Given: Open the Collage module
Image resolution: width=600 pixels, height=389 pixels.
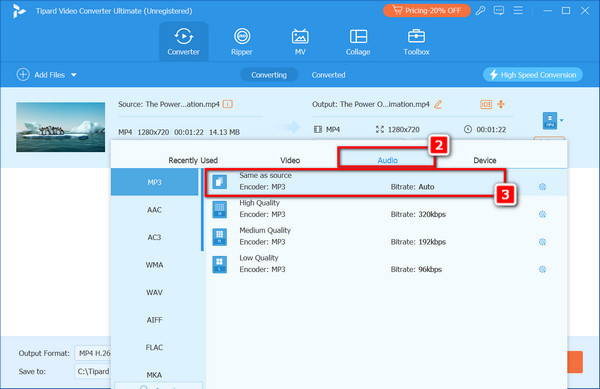Looking at the screenshot, I should tap(358, 42).
